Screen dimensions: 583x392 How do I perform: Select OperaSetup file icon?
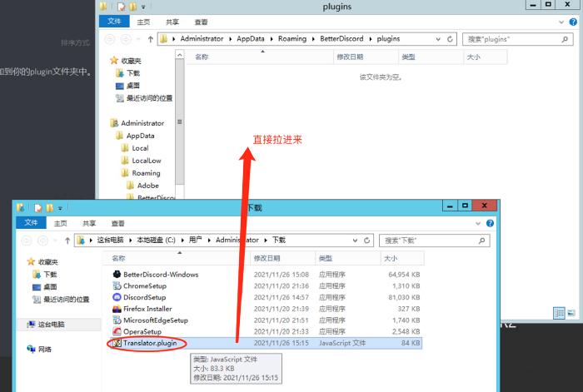click(x=117, y=331)
